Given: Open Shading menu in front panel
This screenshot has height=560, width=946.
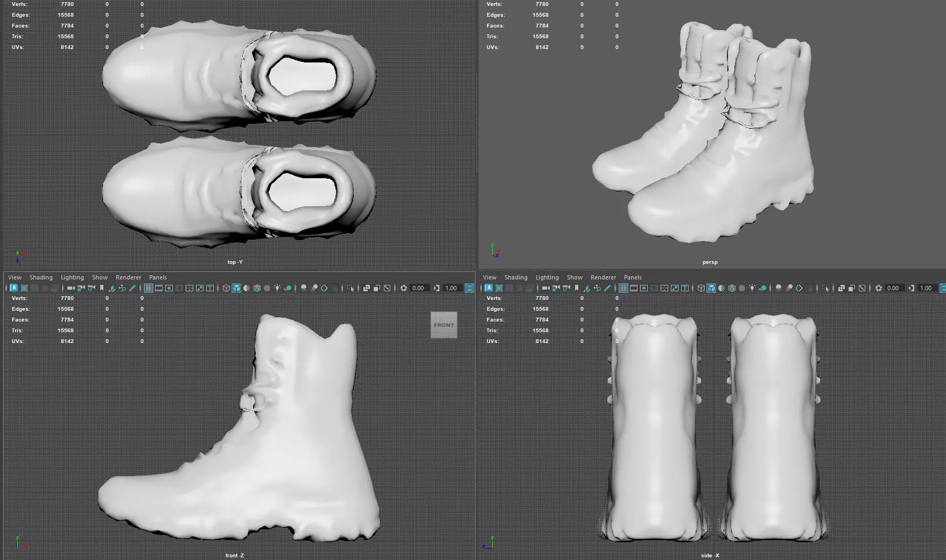Looking at the screenshot, I should tap(41, 277).
